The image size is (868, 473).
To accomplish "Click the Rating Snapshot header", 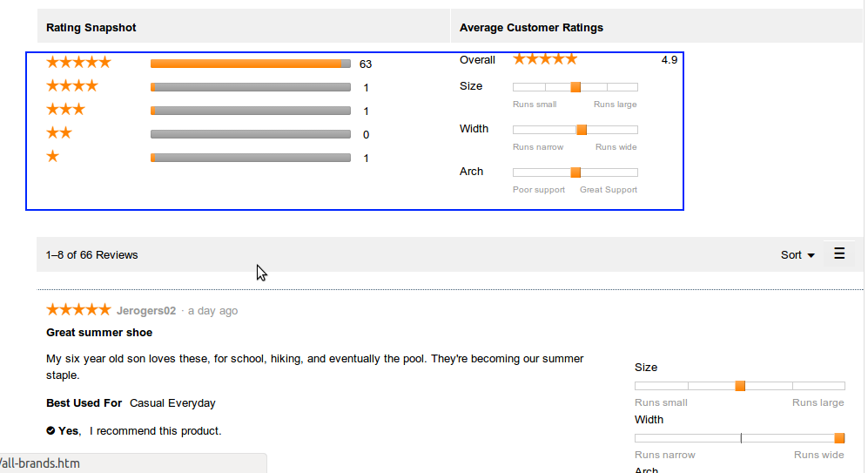I will click(x=91, y=27).
